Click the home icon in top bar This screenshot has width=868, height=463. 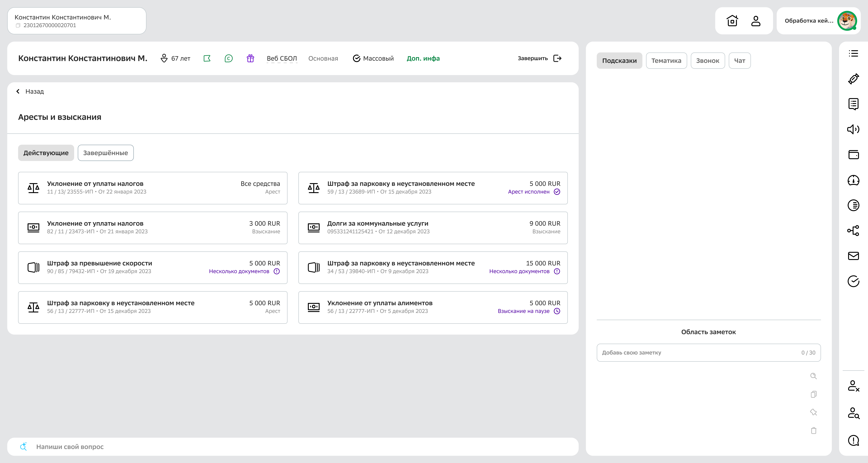(732, 21)
